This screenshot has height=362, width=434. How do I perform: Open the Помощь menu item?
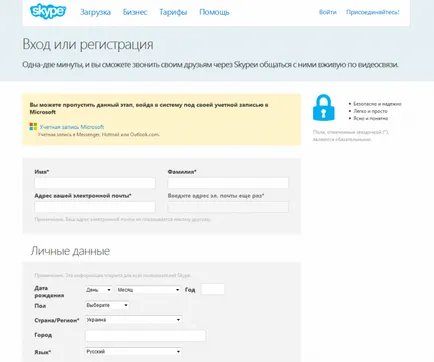point(214,12)
